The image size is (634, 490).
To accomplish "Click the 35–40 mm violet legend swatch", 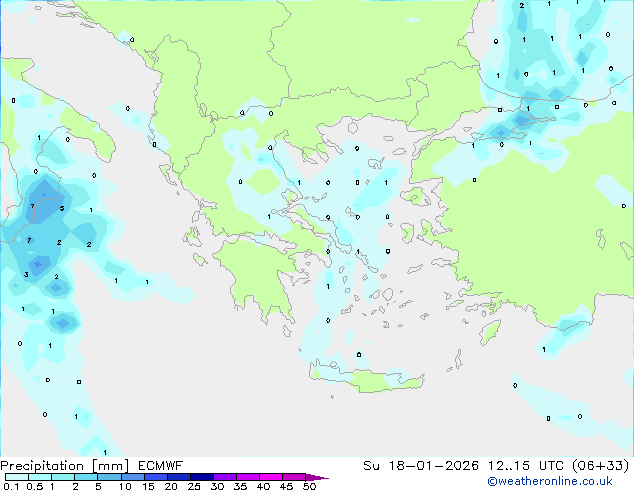I will click(x=248, y=477).
